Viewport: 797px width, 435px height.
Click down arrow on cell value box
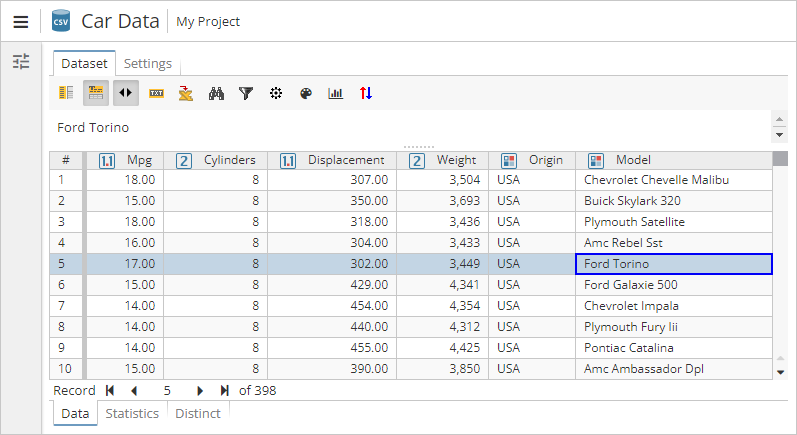tap(780, 135)
